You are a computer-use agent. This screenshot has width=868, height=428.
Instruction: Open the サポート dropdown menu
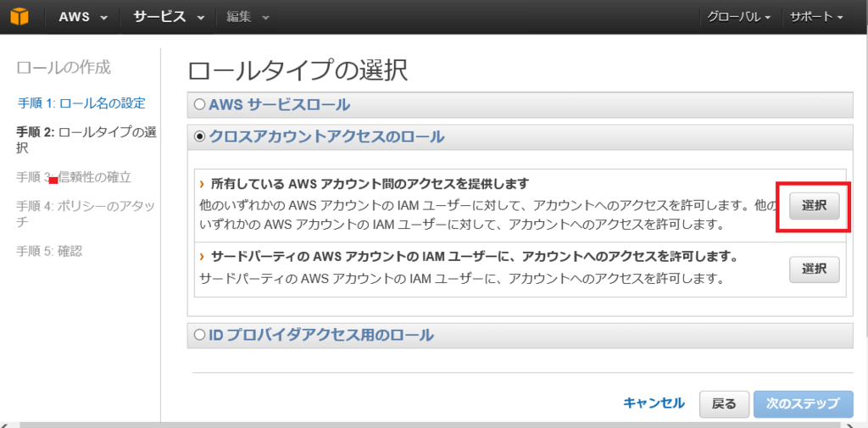816,17
